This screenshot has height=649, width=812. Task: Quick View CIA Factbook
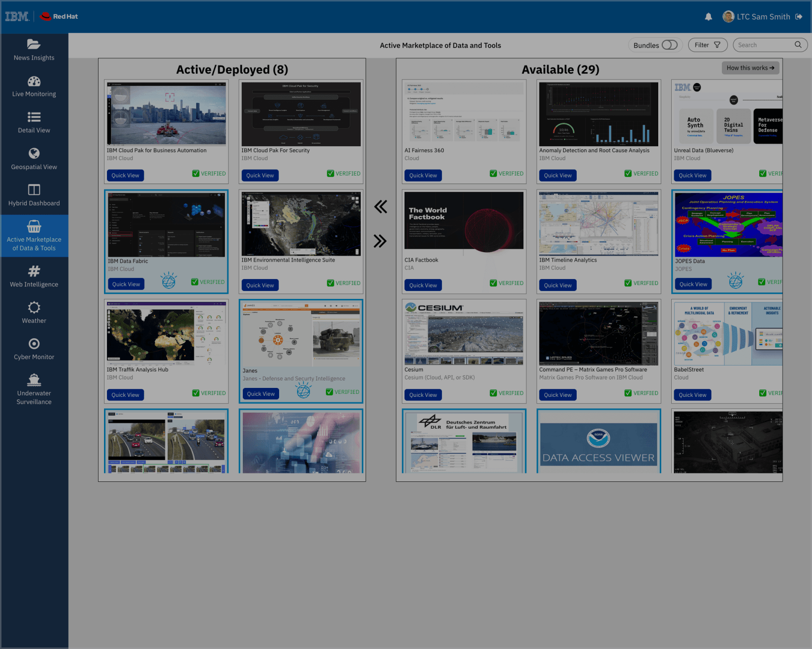(x=423, y=285)
